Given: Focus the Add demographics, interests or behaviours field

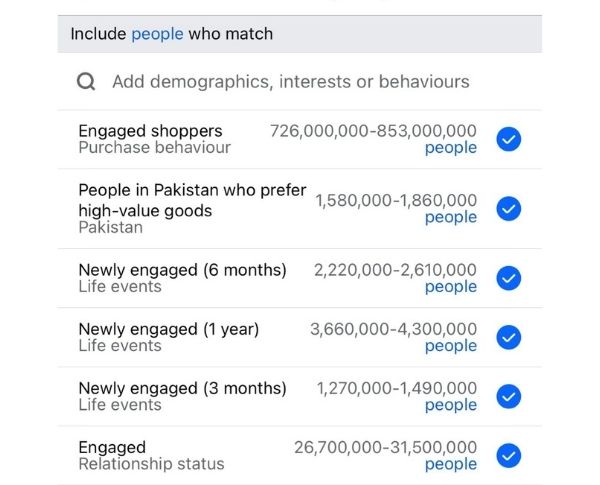Looking at the screenshot, I should [290, 82].
